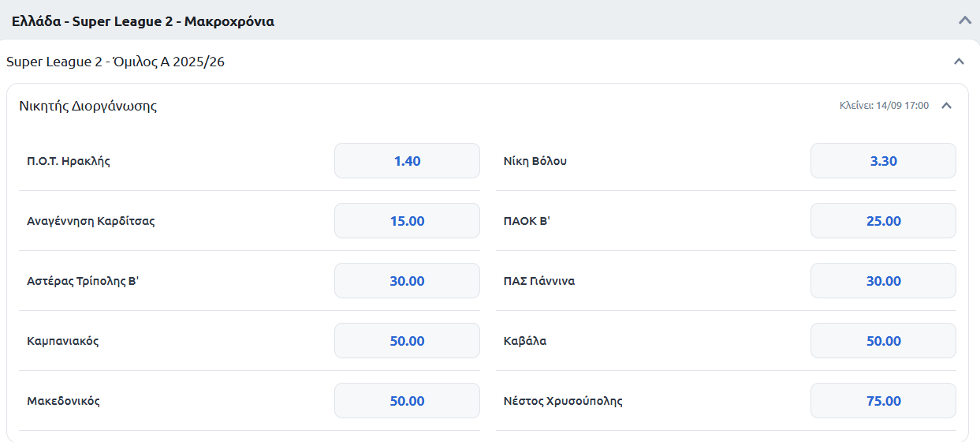
Task: Click the Super League 2 Όμιλος Α heading
Action: coord(115,62)
